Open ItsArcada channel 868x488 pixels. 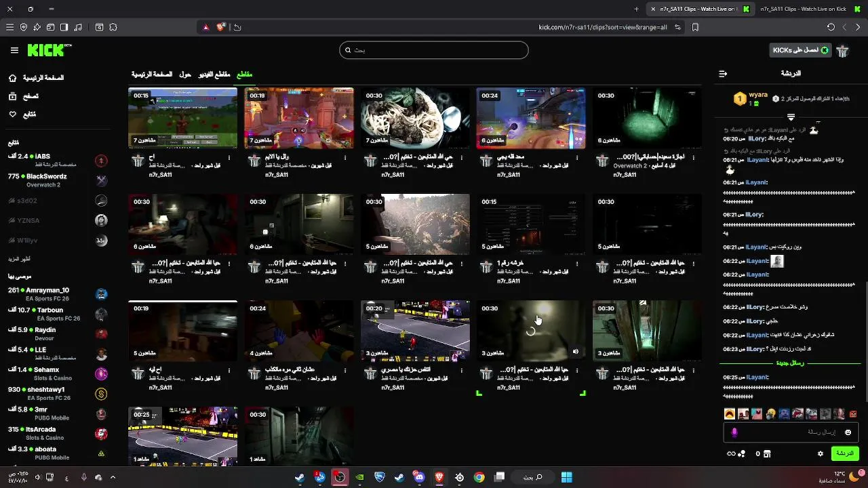pyautogui.click(x=58, y=433)
